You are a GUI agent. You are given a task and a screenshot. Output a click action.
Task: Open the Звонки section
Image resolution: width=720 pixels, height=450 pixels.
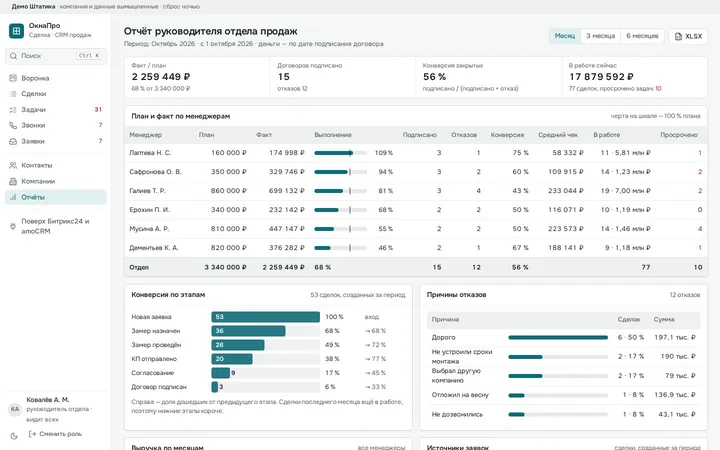tap(56, 125)
